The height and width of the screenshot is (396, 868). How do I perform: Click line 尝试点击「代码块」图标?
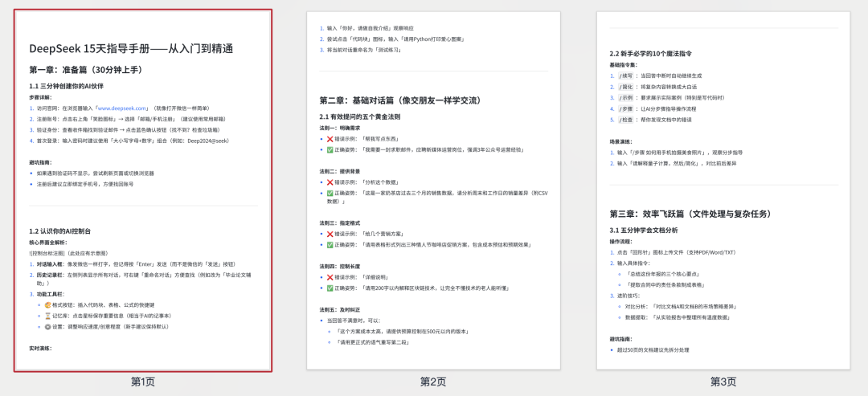pyautogui.click(x=391, y=39)
